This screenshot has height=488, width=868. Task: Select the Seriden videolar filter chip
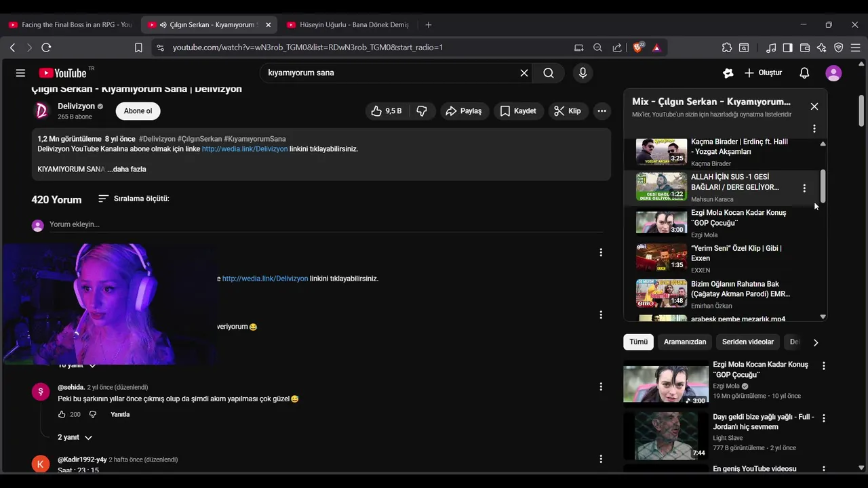click(x=748, y=342)
